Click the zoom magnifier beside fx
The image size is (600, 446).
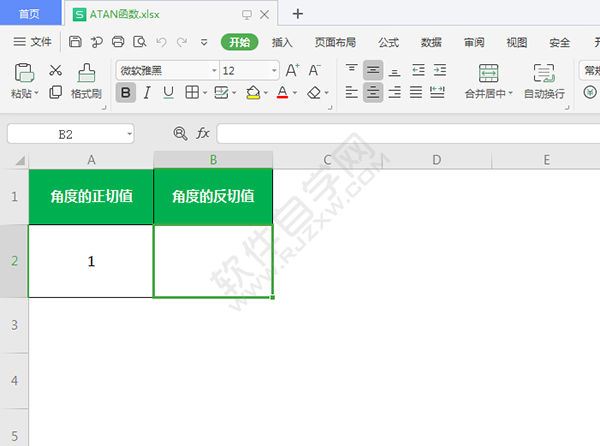[x=180, y=133]
